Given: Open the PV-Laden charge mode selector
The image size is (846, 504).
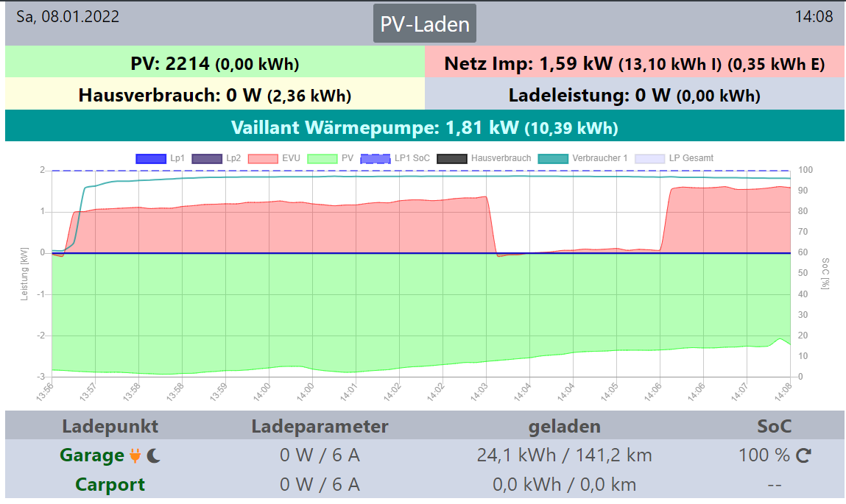Looking at the screenshot, I should 424,24.
